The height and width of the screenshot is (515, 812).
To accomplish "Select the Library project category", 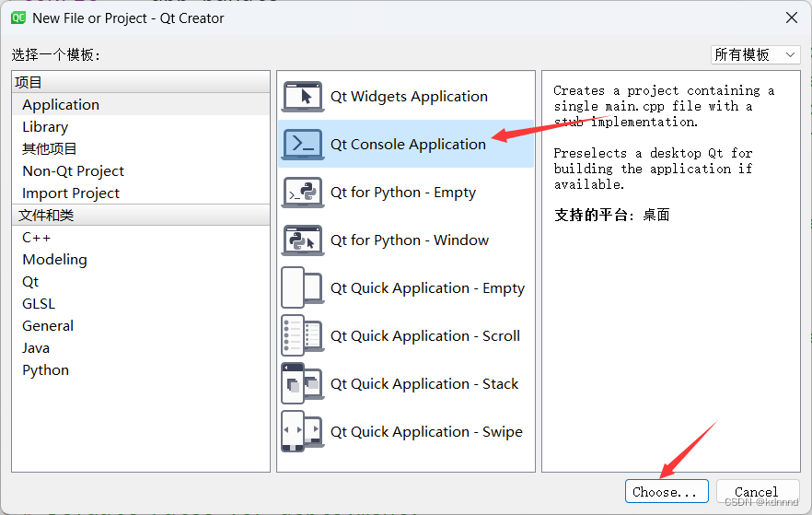I will 140,127.
